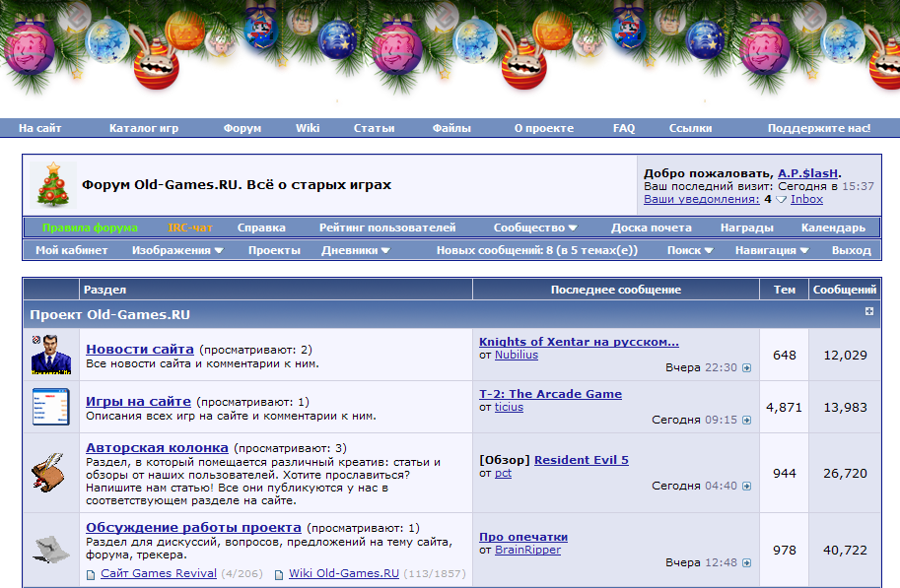The height and width of the screenshot is (588, 900).
Task: Open thread Resident Evil 5
Action: point(581,460)
